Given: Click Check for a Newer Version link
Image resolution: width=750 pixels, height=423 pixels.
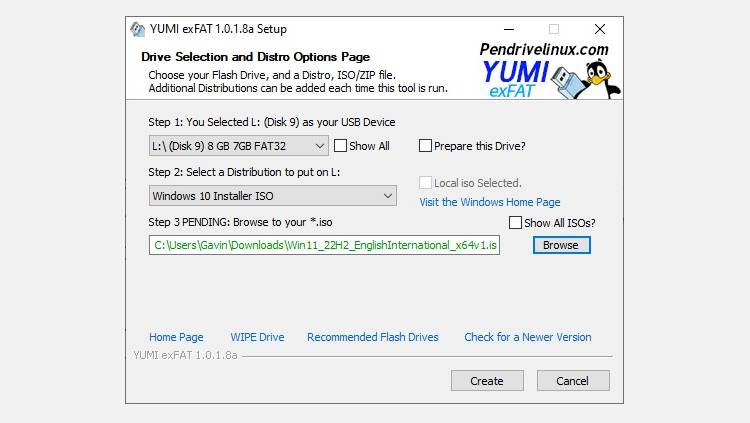Looking at the screenshot, I should 528,337.
